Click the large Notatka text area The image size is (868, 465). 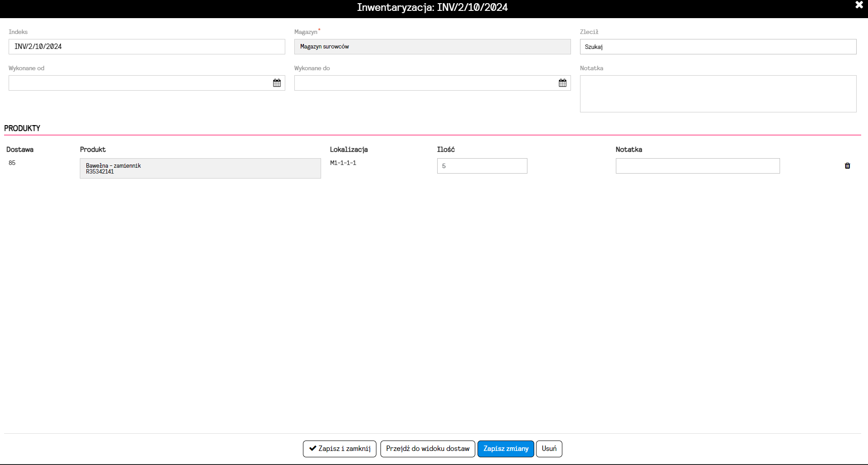pos(718,94)
